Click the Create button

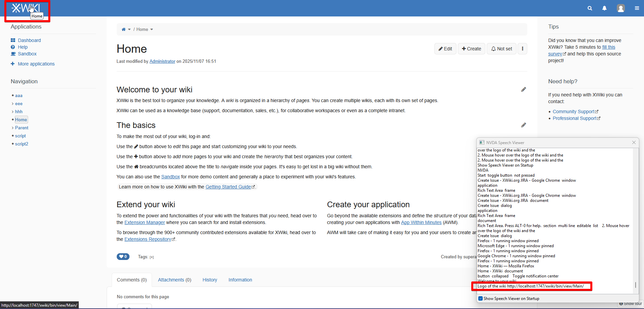(x=471, y=49)
